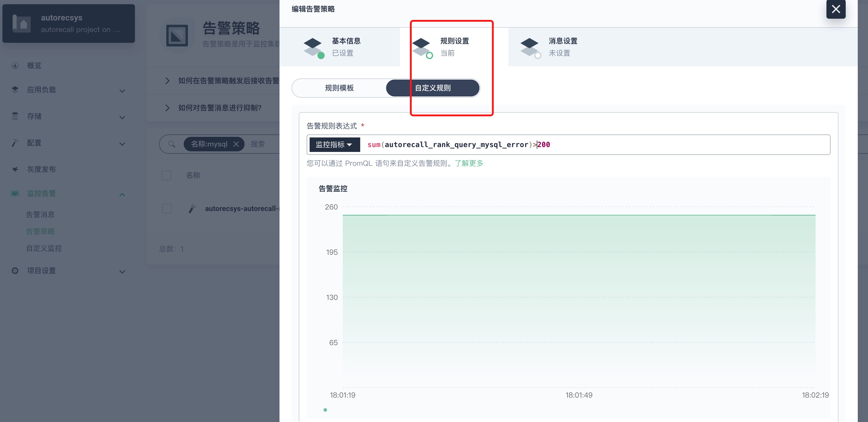The height and width of the screenshot is (422, 868).
Task: Click the 了解更多 link
Action: tap(469, 163)
